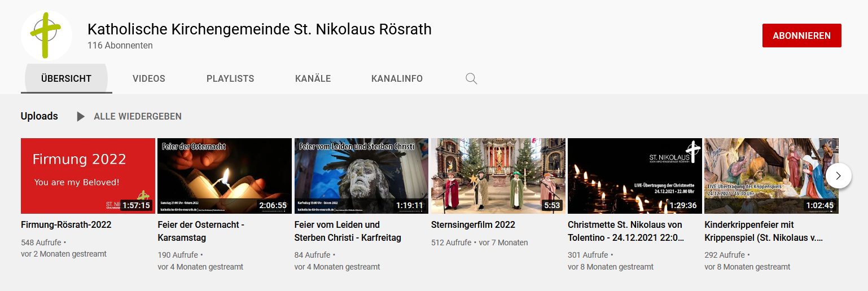Screen dimensions: 868x291
Task: Open the Christmette candles thumbnail
Action: pyautogui.click(x=635, y=176)
